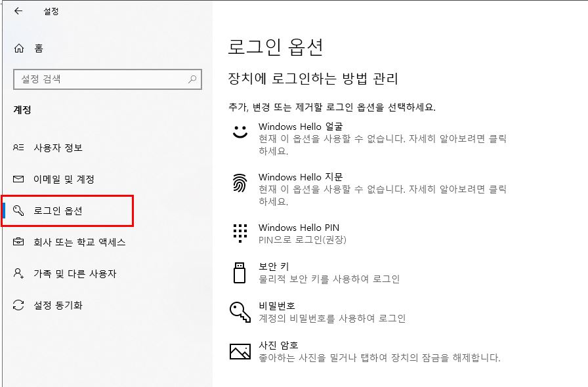
Task: Click the Windows Hello 지문 fingerprint icon
Action: tap(240, 183)
